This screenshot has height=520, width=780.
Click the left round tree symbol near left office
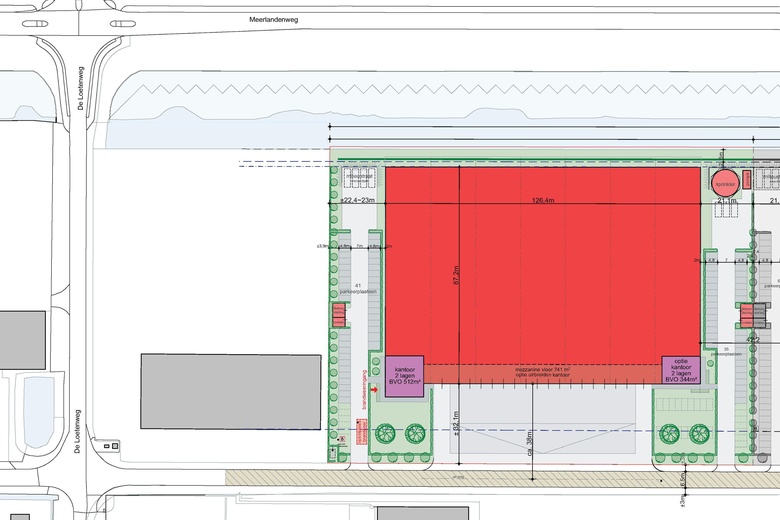point(384,433)
